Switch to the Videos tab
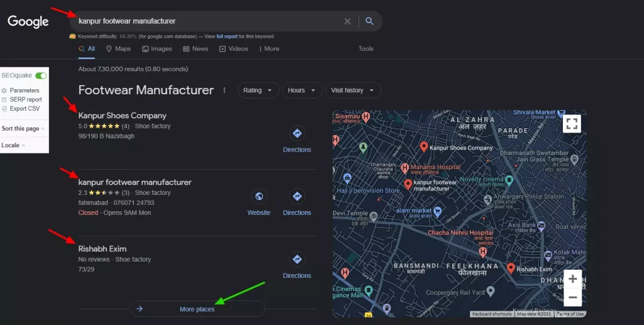The height and width of the screenshot is (325, 644). pos(234,49)
